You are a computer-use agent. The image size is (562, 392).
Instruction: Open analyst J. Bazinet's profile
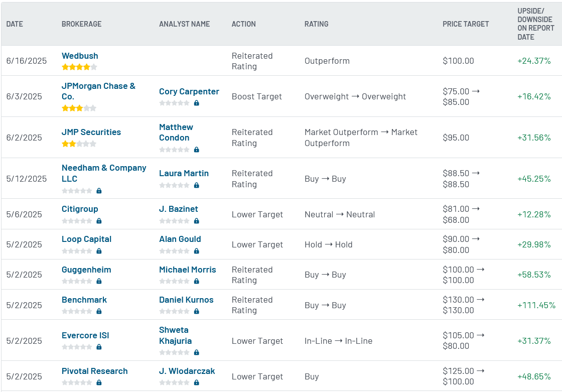(x=179, y=209)
